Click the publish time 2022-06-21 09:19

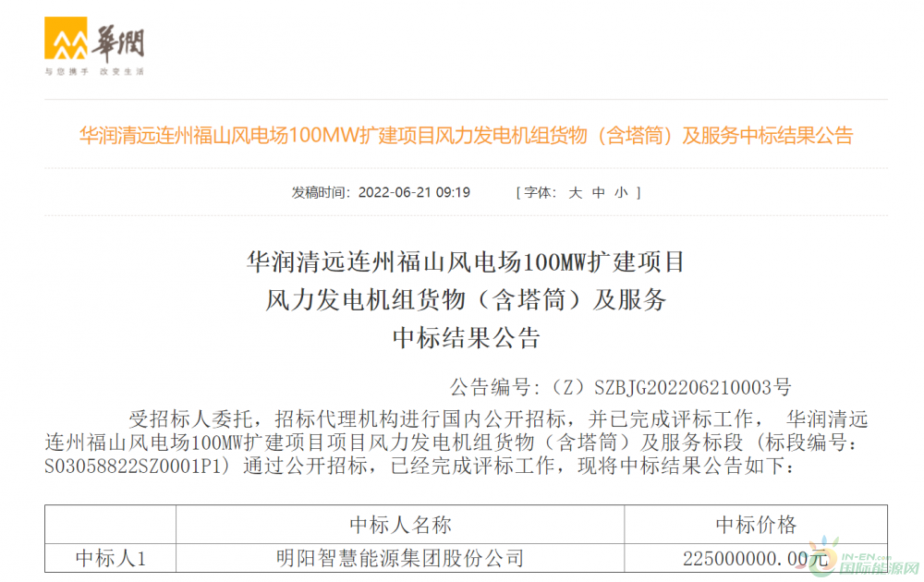(414, 193)
